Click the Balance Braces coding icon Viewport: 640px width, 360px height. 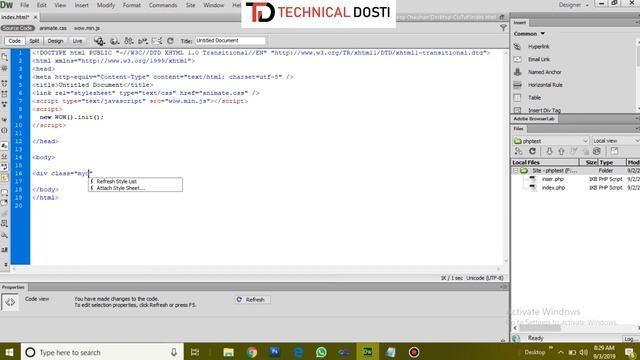4,131
